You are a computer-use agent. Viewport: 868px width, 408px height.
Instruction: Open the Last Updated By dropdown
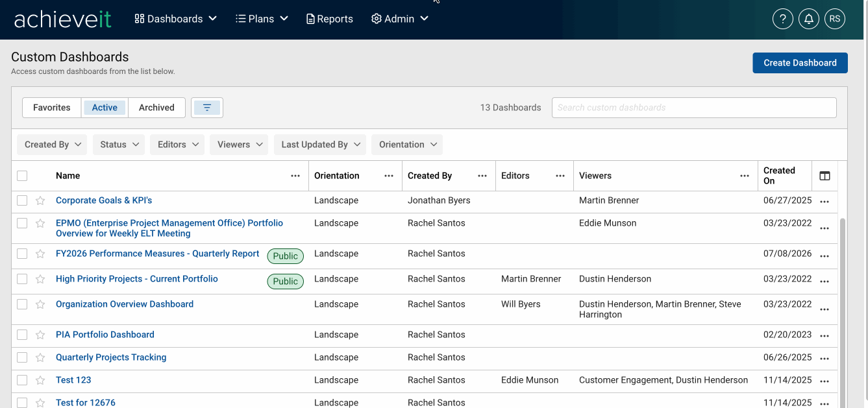click(320, 145)
